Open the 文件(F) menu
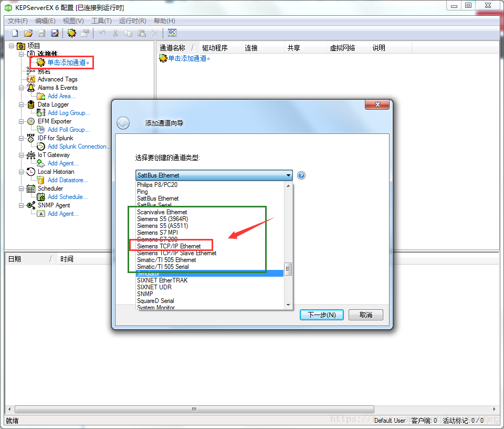This screenshot has height=429, width=504. click(18, 21)
